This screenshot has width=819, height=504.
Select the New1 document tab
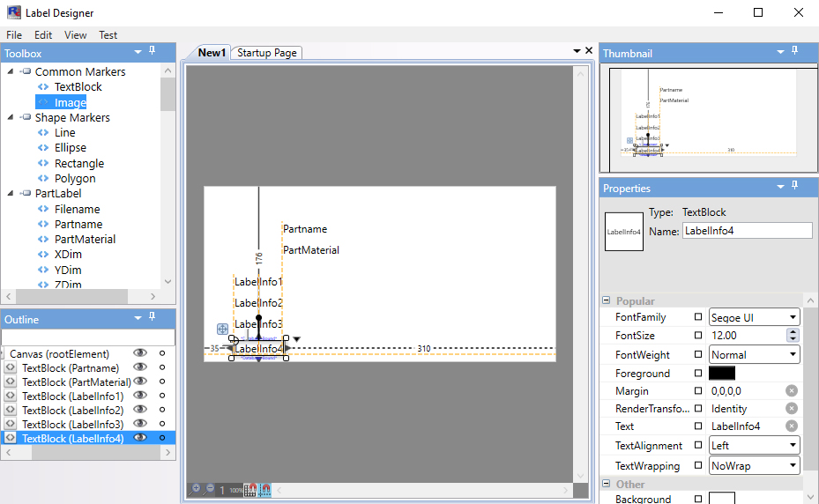[x=212, y=53]
